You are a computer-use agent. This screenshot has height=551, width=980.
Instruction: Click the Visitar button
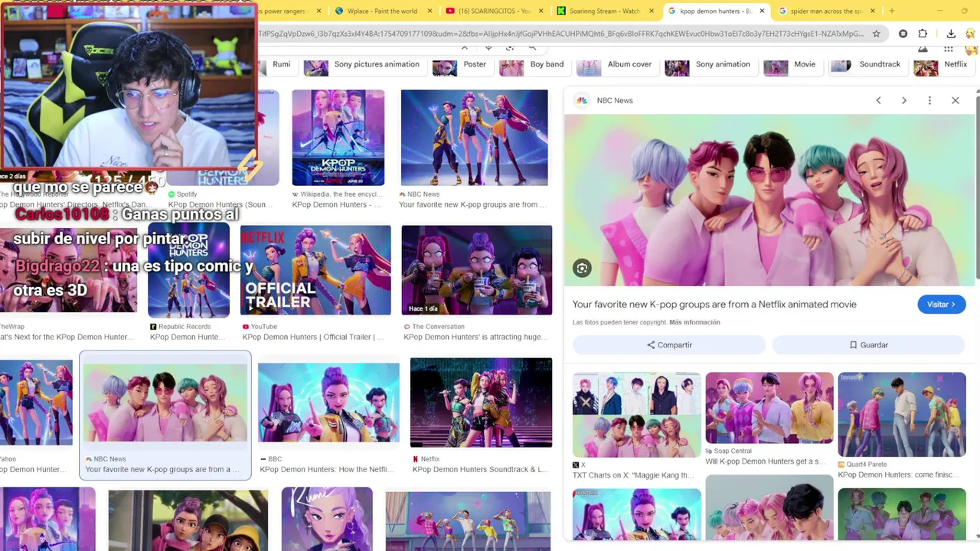(x=941, y=305)
